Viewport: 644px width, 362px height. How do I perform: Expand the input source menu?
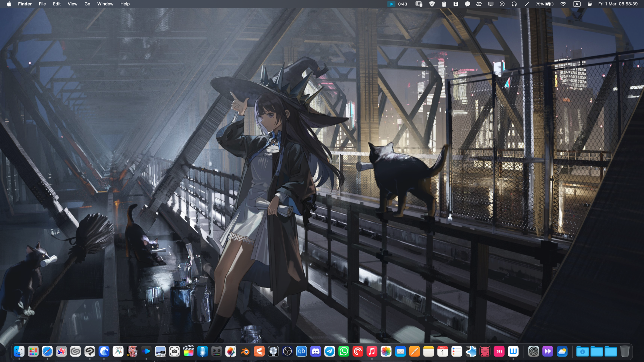pyautogui.click(x=577, y=4)
